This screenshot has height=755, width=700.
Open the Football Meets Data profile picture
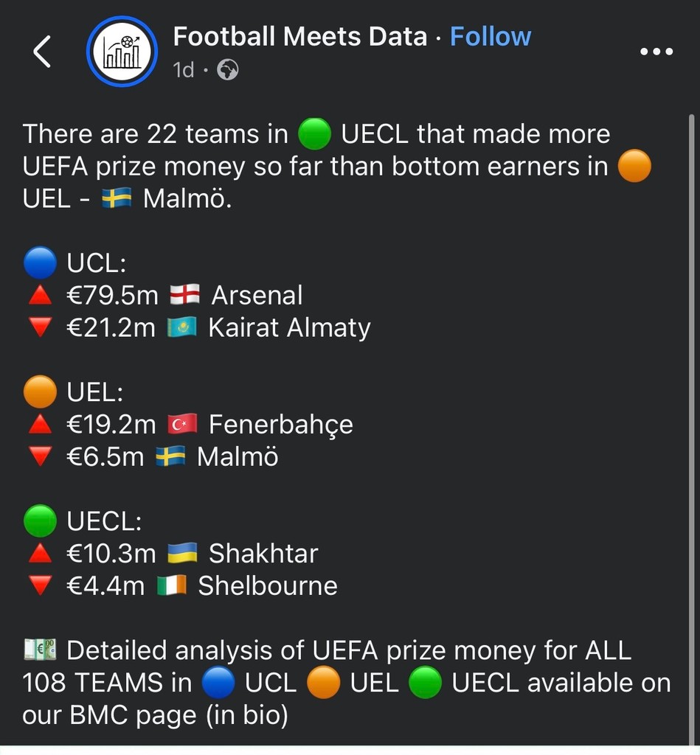[122, 52]
